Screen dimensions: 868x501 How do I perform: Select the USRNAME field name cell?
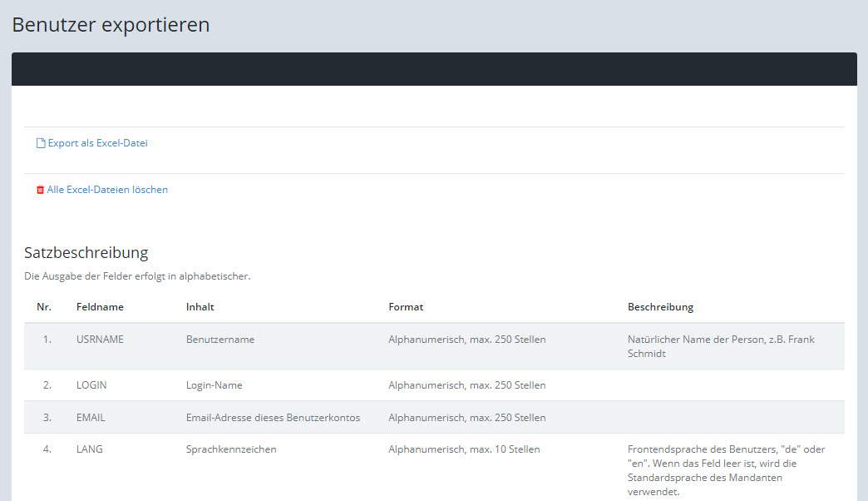[x=100, y=340]
